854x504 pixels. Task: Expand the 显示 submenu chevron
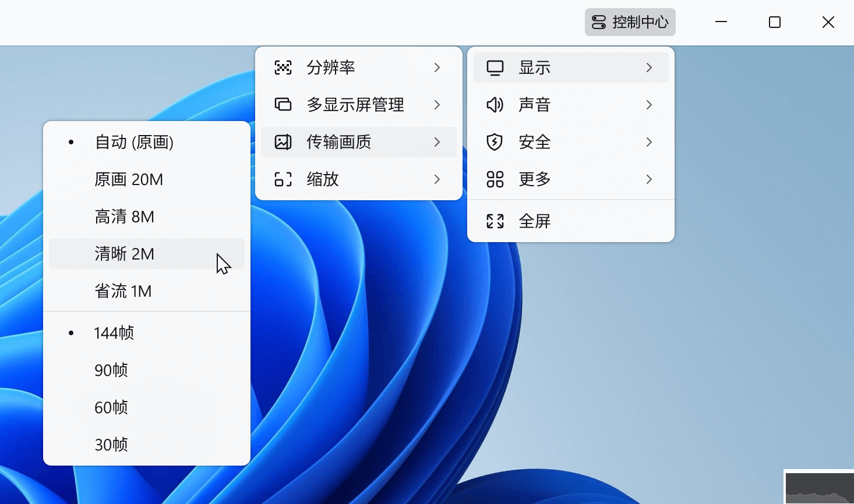pos(649,68)
